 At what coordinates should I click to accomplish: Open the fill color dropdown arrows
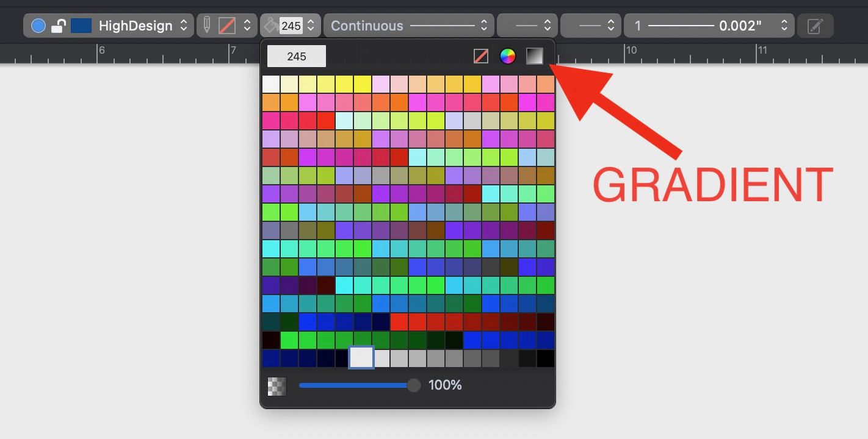(311, 26)
